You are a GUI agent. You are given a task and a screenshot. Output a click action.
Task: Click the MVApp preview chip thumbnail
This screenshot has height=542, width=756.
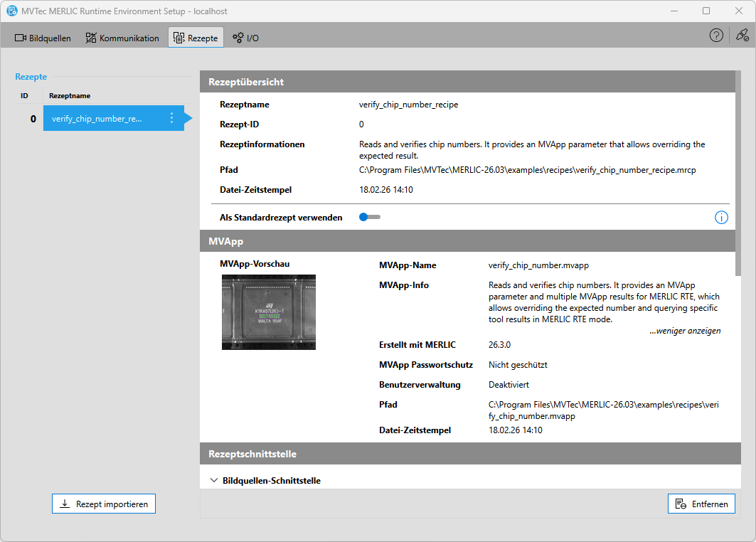point(269,312)
